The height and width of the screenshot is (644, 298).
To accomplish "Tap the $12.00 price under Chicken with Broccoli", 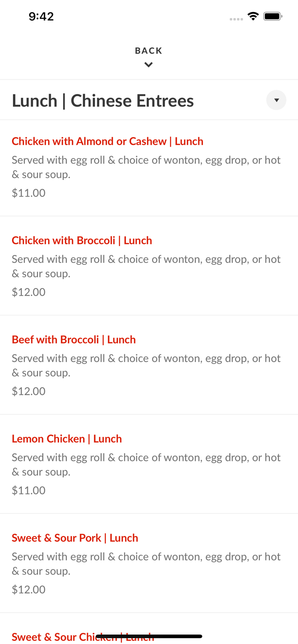I will (28, 292).
